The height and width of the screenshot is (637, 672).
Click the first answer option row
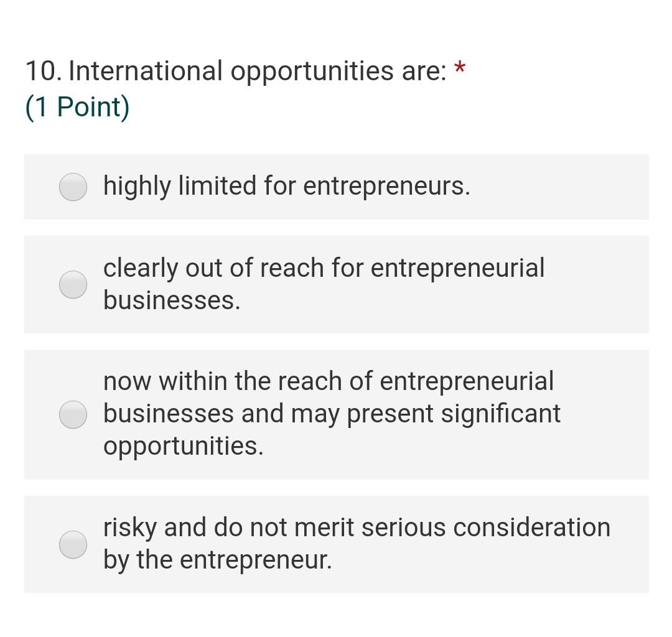click(x=336, y=187)
